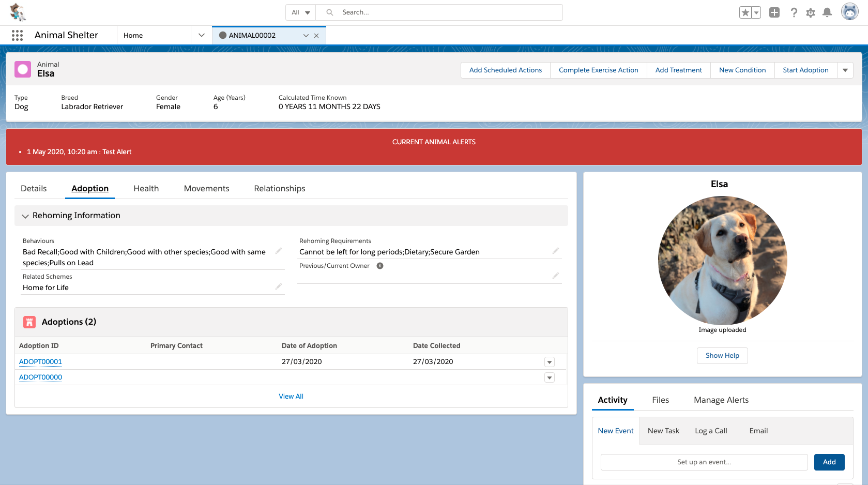Switch to the Health tab
Screen dimensions: 868x485
pos(146,189)
